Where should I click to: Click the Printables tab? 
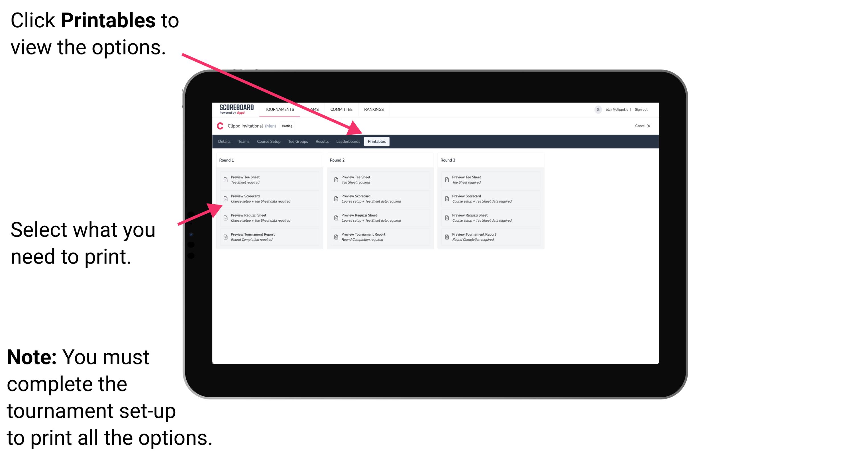click(376, 142)
